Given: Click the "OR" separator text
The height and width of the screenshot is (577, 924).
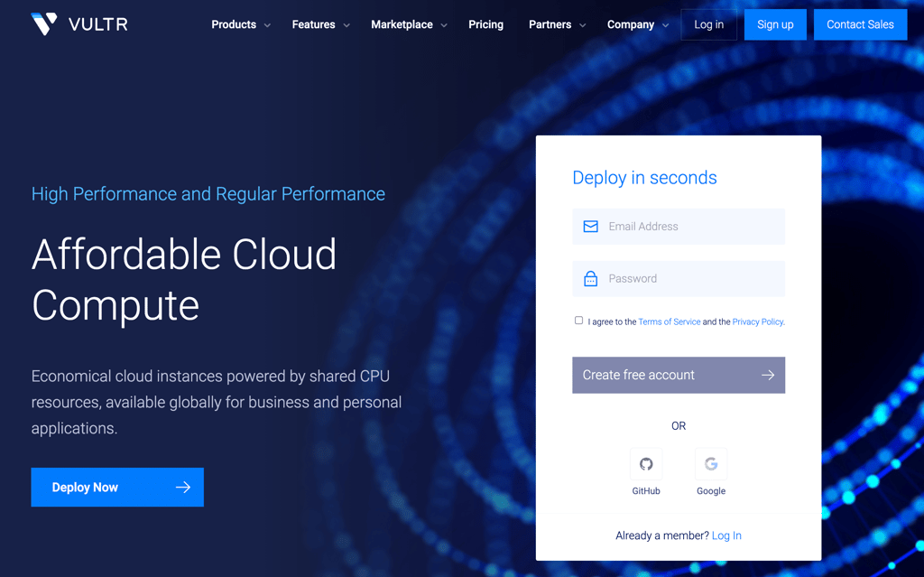Looking at the screenshot, I should tap(679, 426).
